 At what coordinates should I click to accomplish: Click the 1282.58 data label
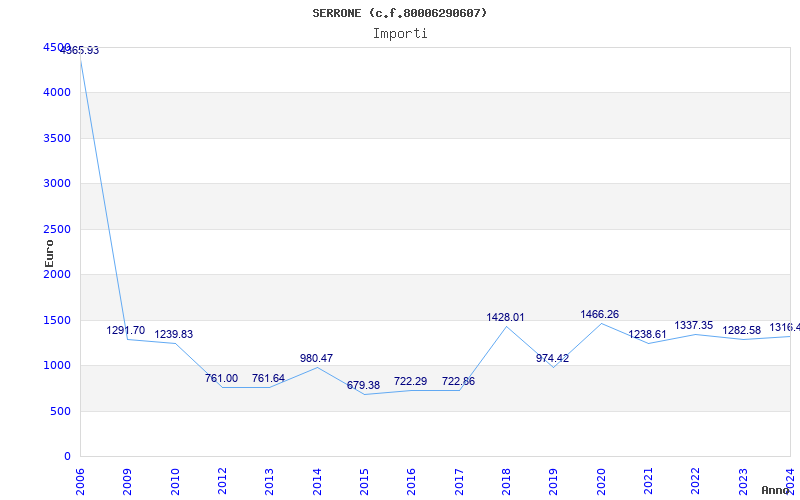[x=741, y=330]
